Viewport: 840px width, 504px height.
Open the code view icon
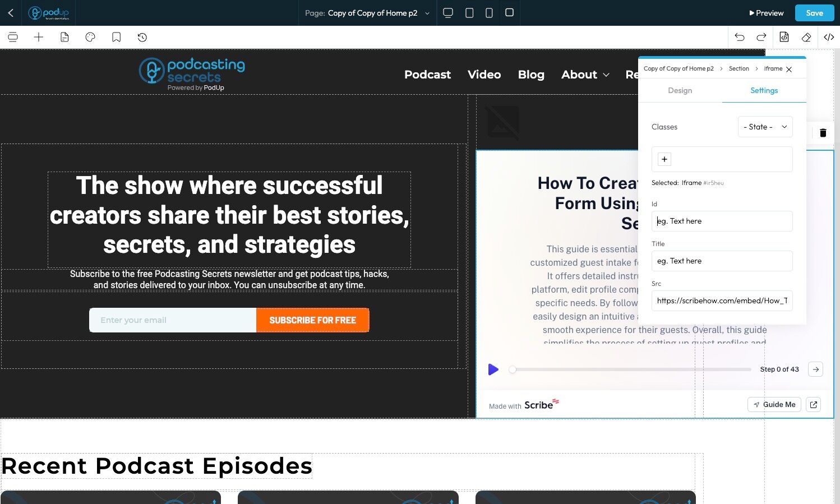(829, 37)
